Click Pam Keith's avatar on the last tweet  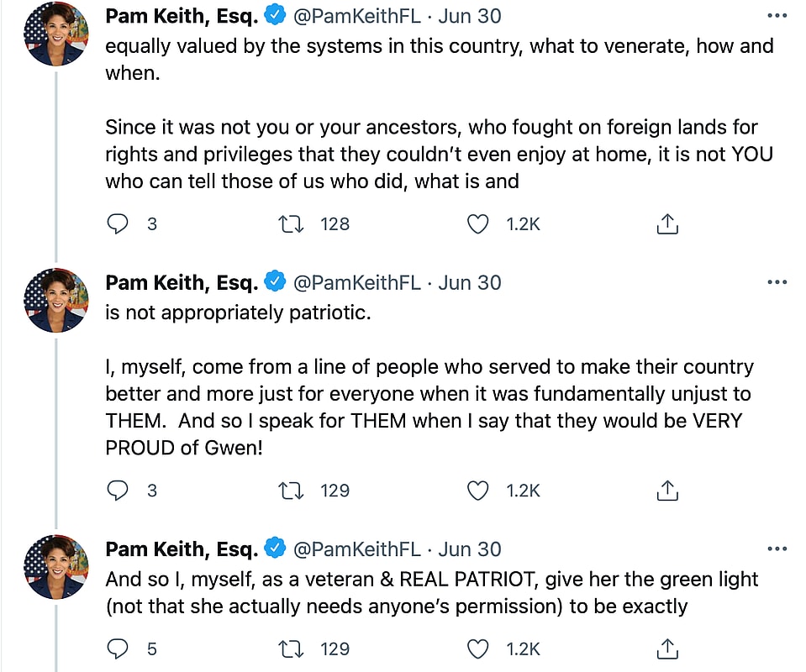[56, 566]
